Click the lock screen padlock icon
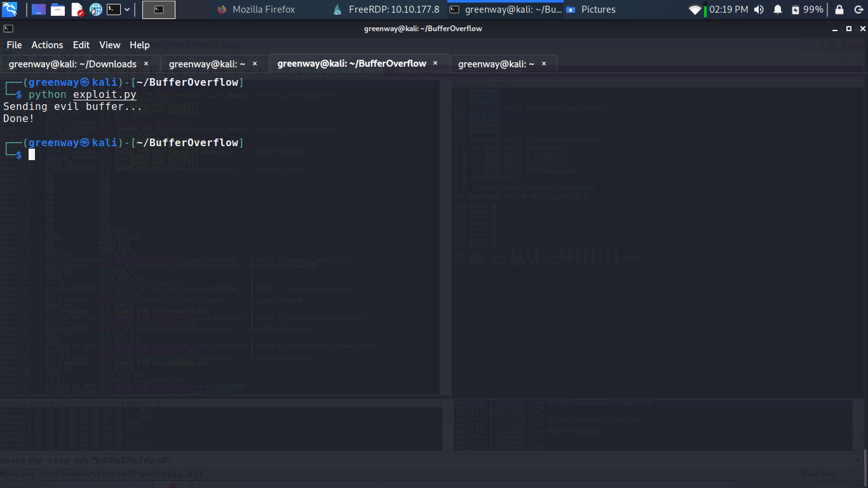This screenshot has height=488, width=868. [839, 10]
